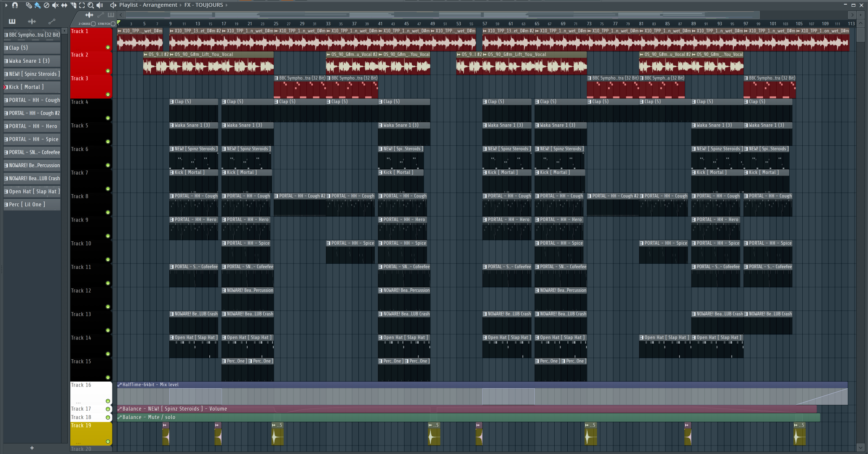
Task: Open menu of first BBC Symphony clip on Track 3
Action: click(x=276, y=78)
